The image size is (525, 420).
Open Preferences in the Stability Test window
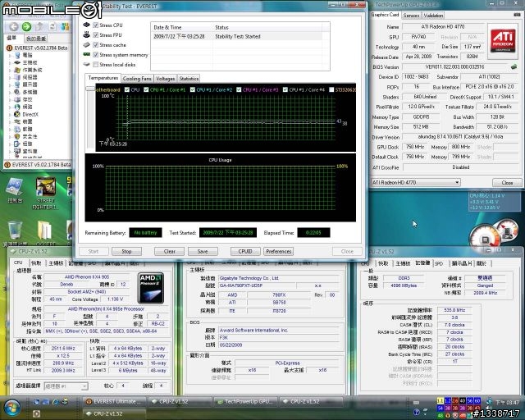tap(279, 251)
